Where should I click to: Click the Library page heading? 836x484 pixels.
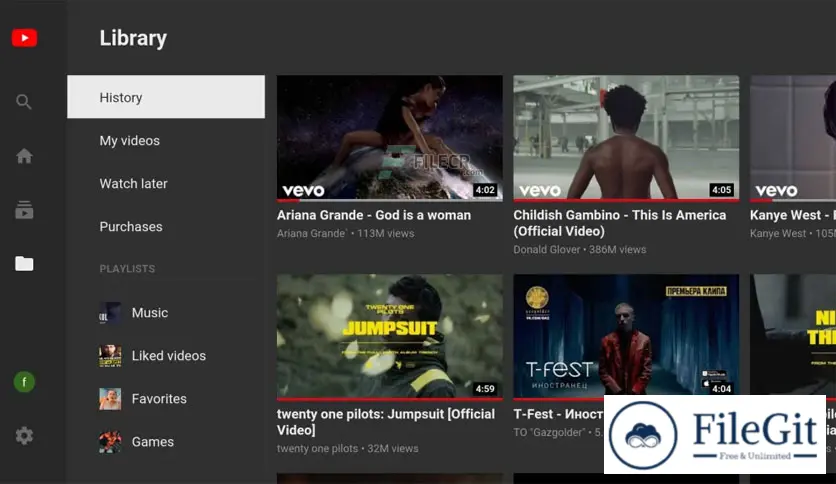[x=133, y=38]
